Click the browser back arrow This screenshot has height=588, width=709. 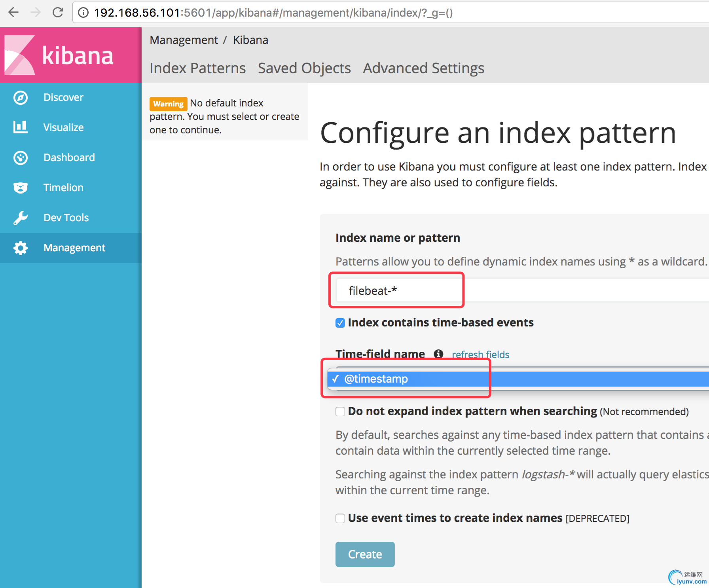(13, 12)
